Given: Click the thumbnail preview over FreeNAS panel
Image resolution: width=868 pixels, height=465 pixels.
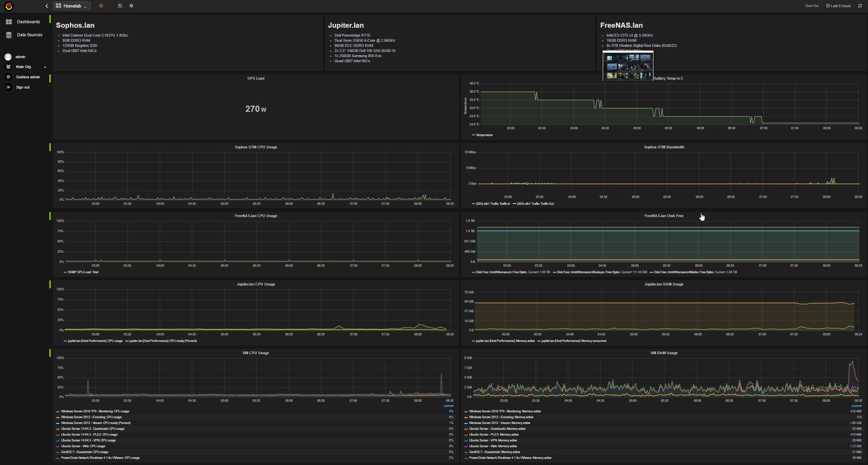Looking at the screenshot, I should coord(628,66).
